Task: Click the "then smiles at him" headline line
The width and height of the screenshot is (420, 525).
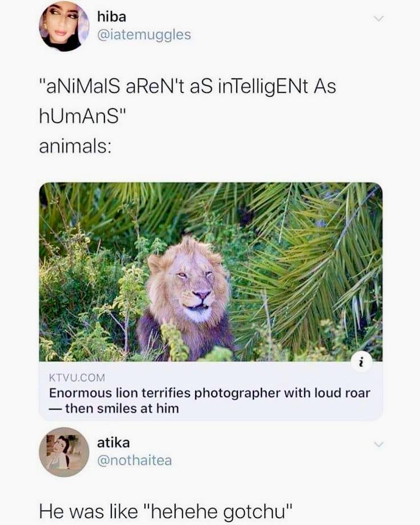Action: tap(121, 408)
